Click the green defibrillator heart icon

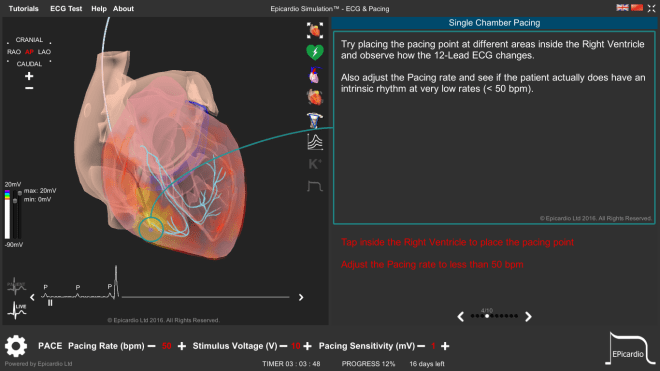pyautogui.click(x=315, y=52)
